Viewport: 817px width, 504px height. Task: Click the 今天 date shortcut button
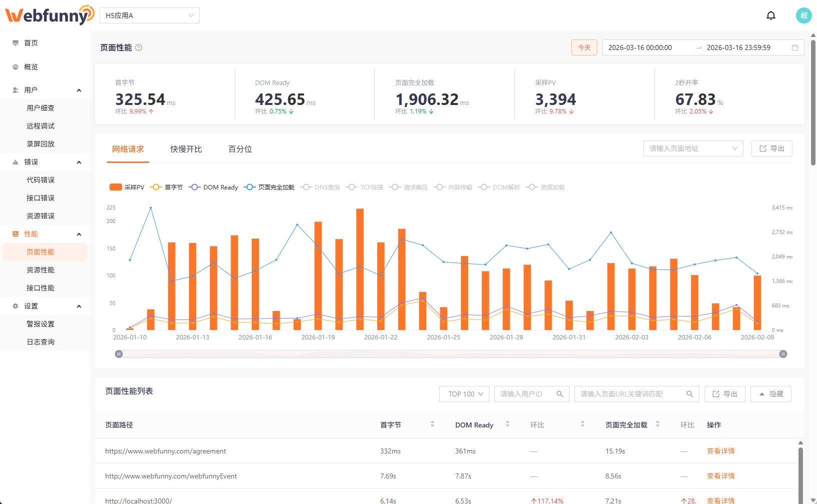584,47
